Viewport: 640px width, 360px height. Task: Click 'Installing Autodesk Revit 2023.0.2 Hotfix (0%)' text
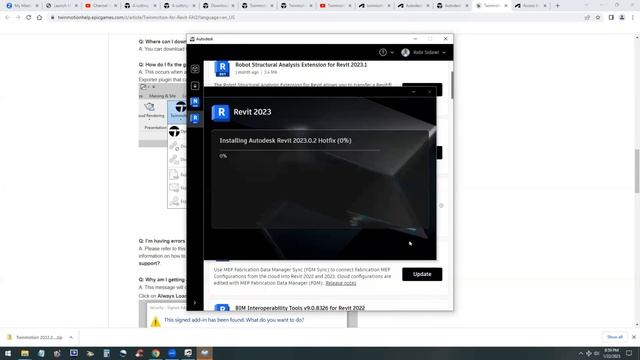pos(285,140)
